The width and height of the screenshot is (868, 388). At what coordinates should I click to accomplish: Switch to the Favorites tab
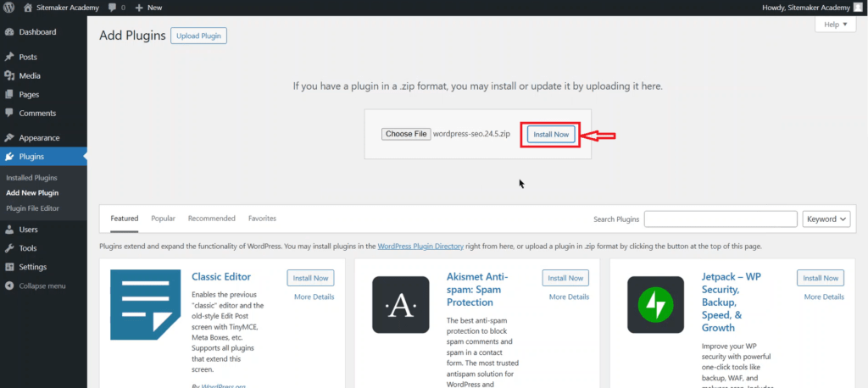pos(263,219)
